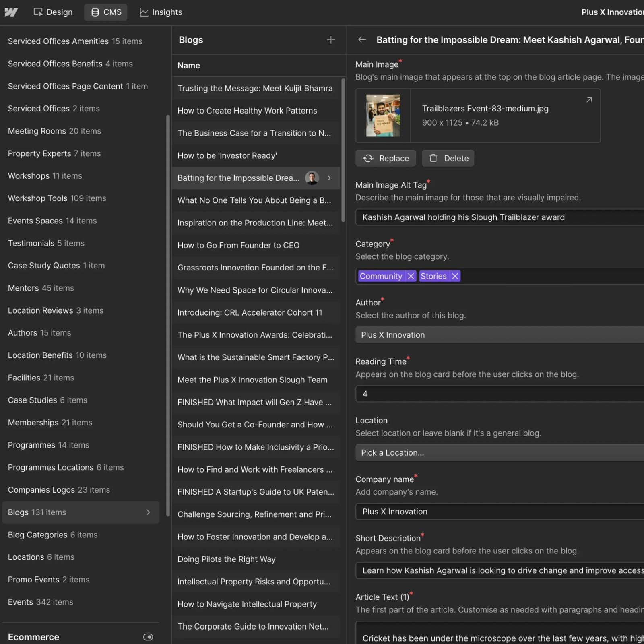The height and width of the screenshot is (644, 644).
Task: Go back using the left arrow icon
Action: [x=362, y=39]
